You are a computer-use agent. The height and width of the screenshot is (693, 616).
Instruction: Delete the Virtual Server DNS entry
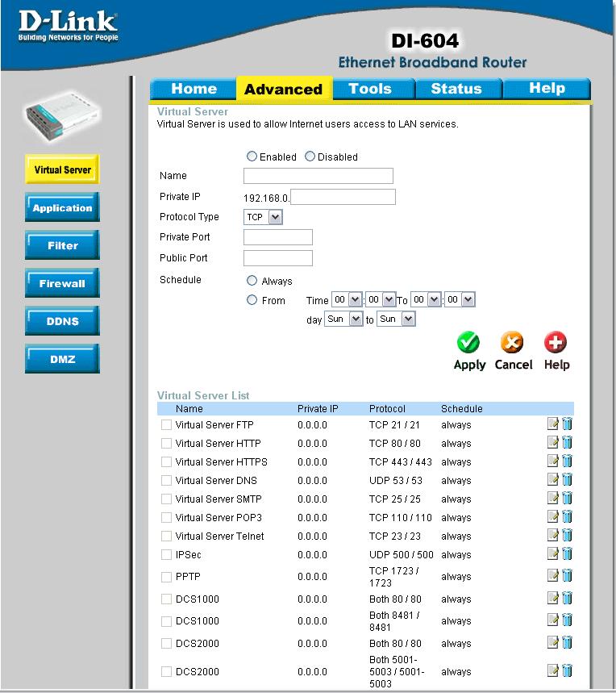point(567,479)
